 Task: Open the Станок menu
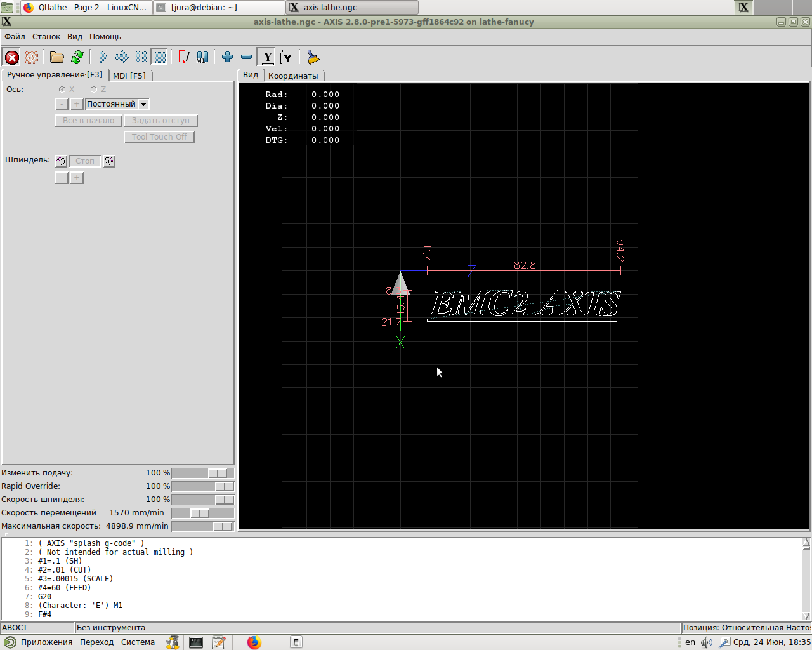point(46,37)
